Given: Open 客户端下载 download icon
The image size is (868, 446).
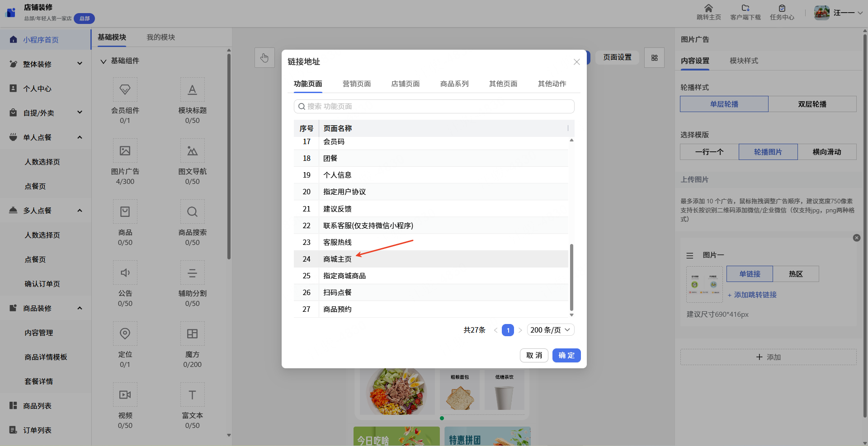Looking at the screenshot, I should point(745,8).
